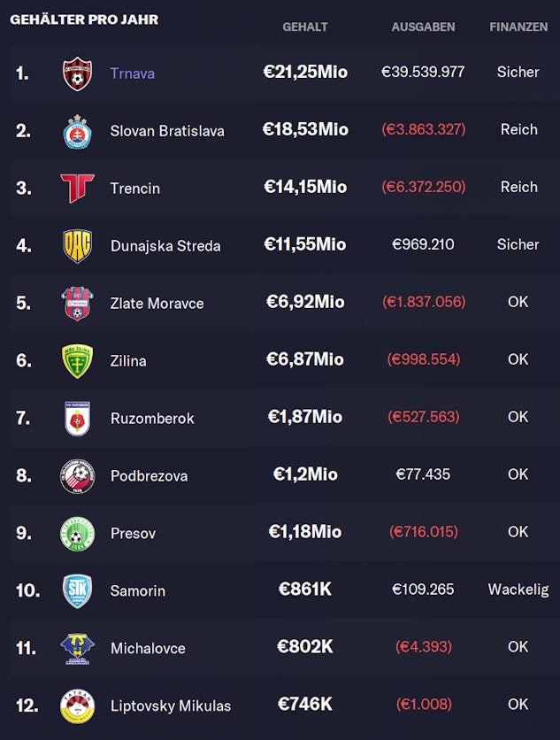Click the Zilina club crest
The width and height of the screenshot is (560, 740).
[x=77, y=360]
